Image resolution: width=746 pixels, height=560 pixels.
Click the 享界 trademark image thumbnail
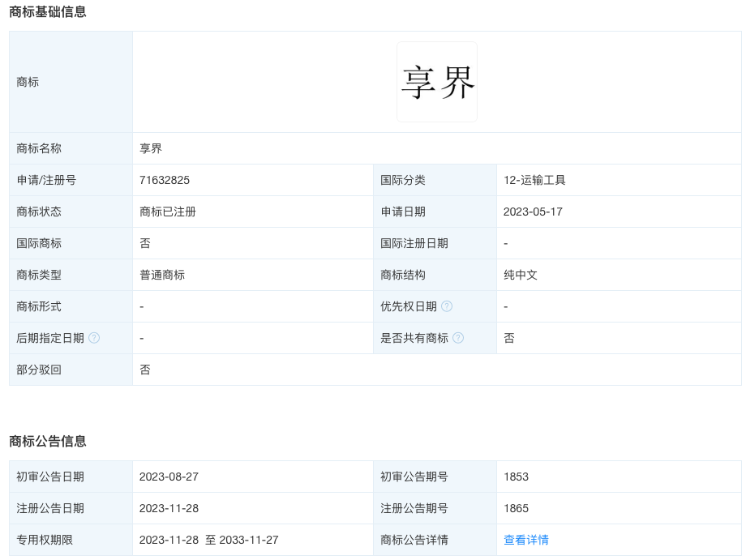(437, 82)
